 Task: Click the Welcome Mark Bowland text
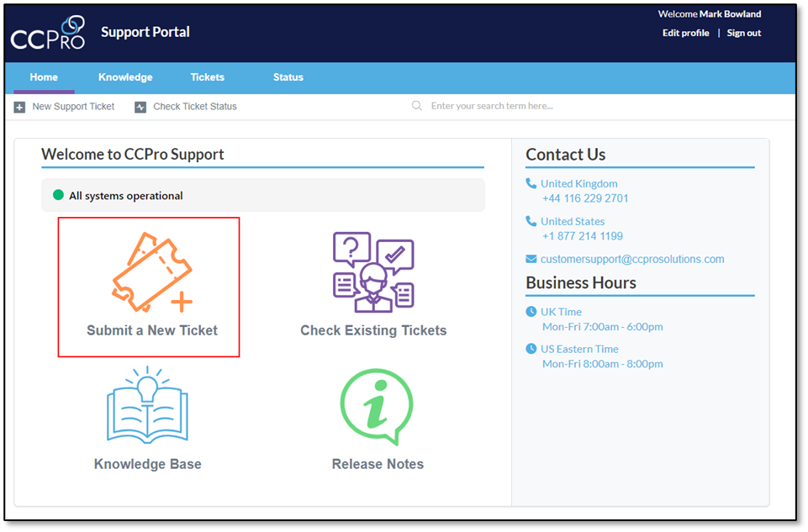tap(709, 14)
